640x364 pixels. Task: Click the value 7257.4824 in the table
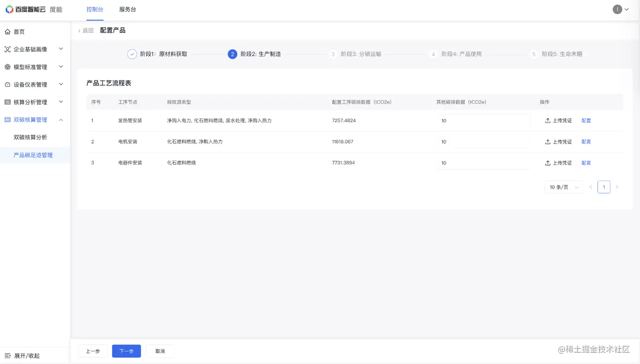click(x=344, y=121)
